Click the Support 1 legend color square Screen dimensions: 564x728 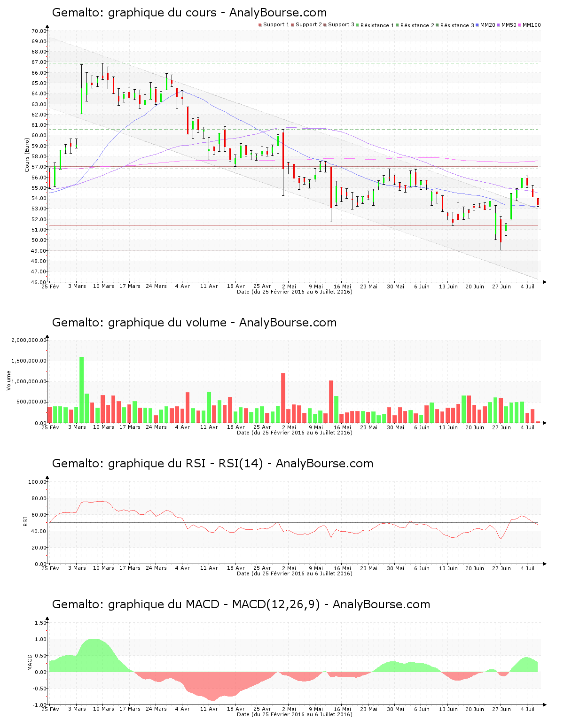tap(260, 25)
